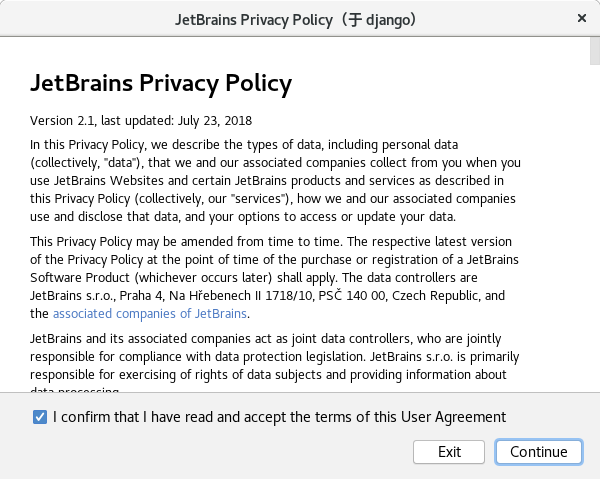Click the 'Version 2.1, last updated' line
600x479 pixels.
point(141,121)
